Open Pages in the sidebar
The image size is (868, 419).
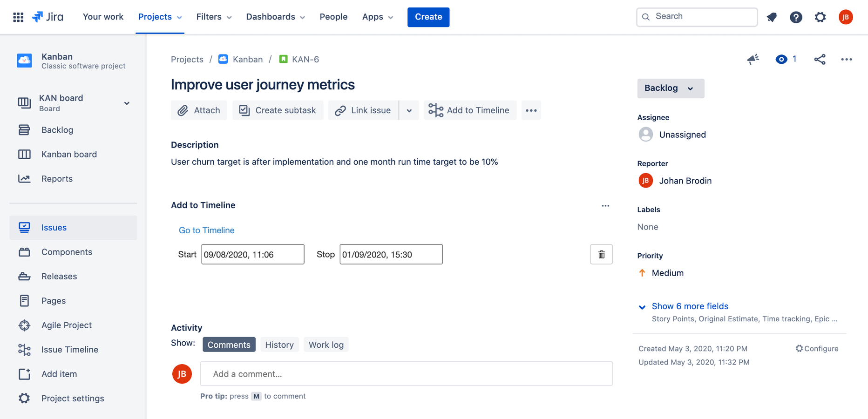click(73, 301)
